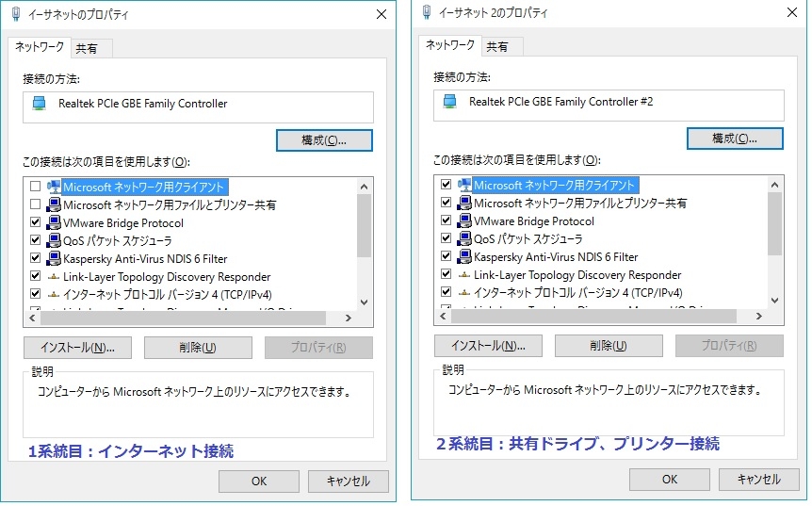The height and width of the screenshot is (506, 812).
Task: Click the Realtek controller adapter icon in イーサネット window
Action: [40, 104]
